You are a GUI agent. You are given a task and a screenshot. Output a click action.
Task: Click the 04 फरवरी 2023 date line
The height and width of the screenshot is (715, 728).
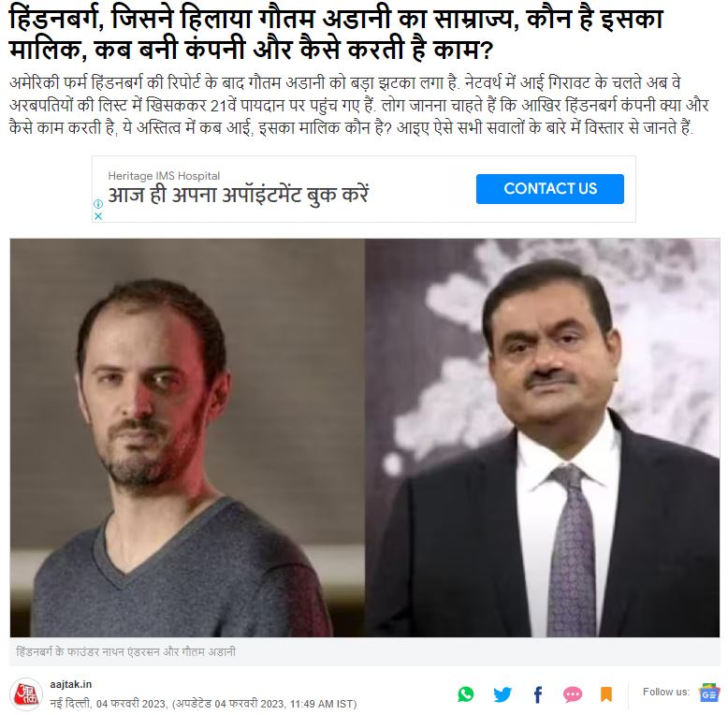tap(203, 704)
